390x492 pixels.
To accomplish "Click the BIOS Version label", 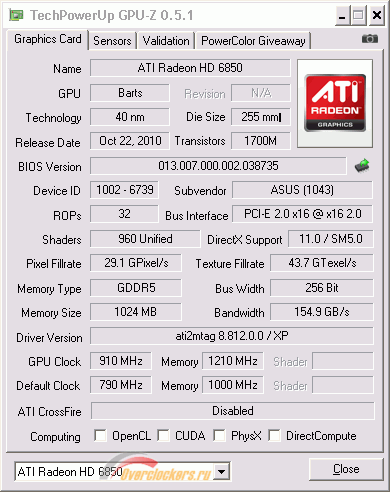I will (50, 167).
